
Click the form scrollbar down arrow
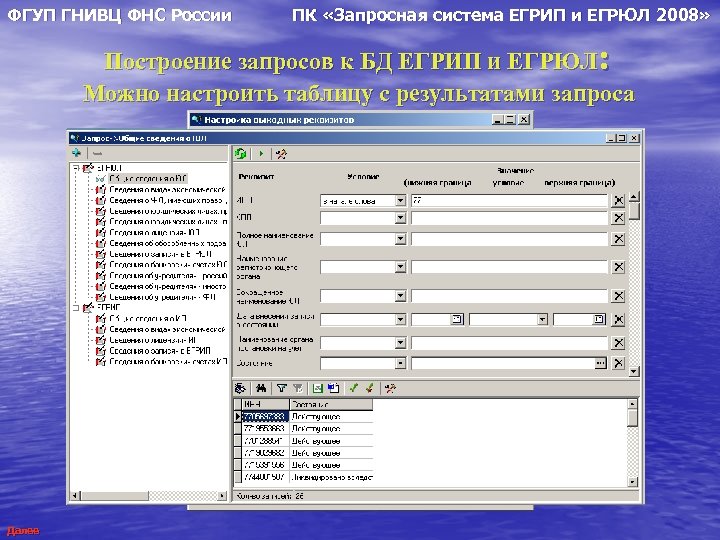point(634,371)
